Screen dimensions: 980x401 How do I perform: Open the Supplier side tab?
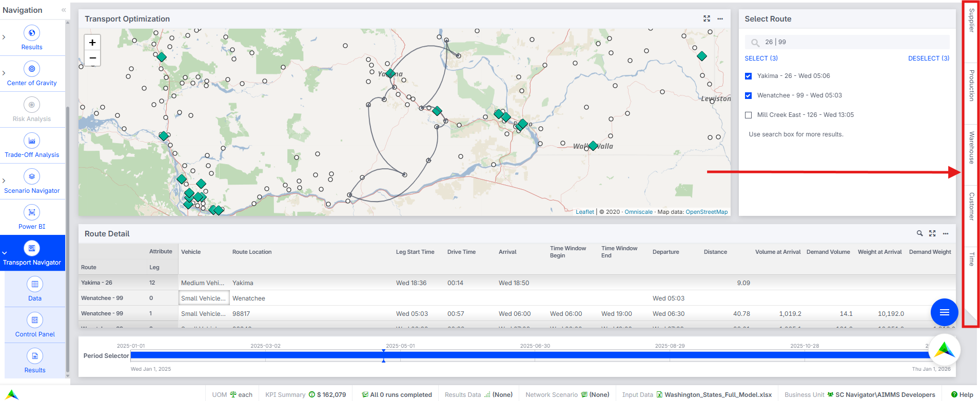point(971,21)
